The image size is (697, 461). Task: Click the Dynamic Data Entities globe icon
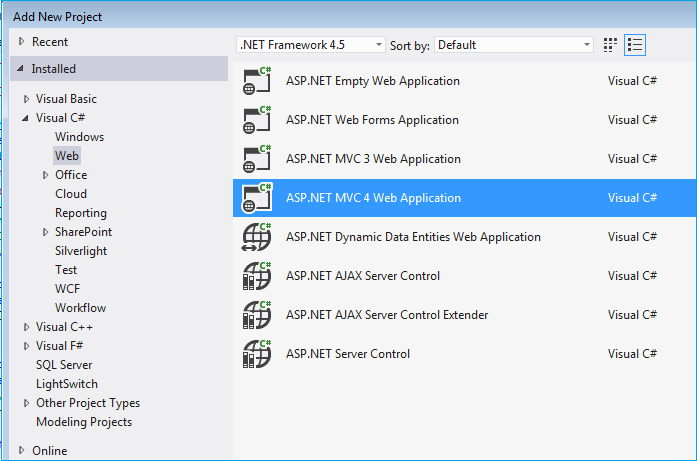pos(258,238)
